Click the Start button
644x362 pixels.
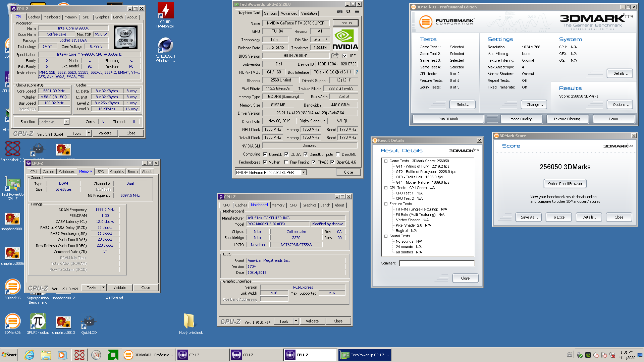[9, 355]
